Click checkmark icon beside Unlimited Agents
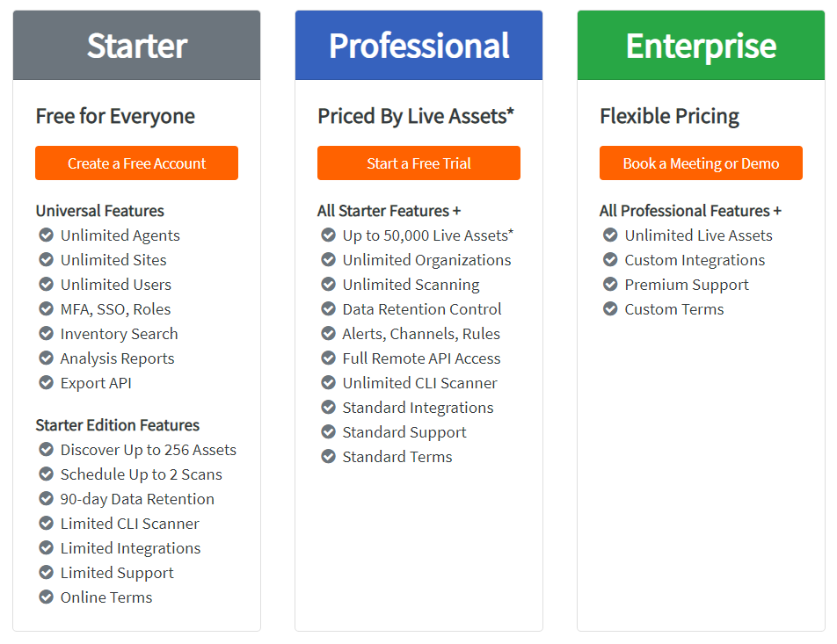 pyautogui.click(x=47, y=235)
